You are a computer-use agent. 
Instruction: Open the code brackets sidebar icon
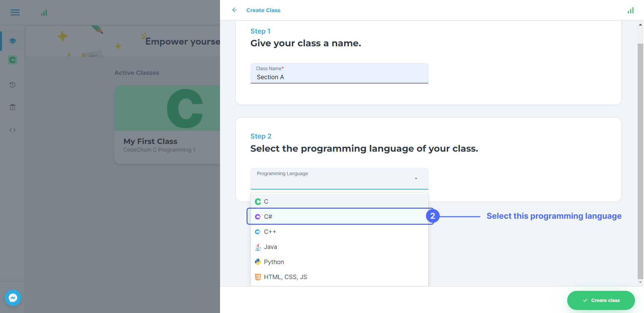point(13,130)
